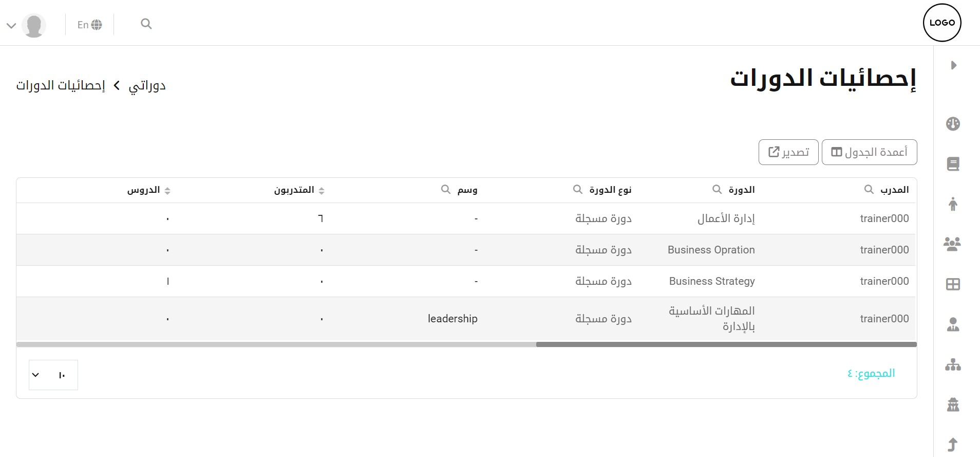The image size is (980, 457).
Task: Search the المدرب column using its magnifier
Action: 869,190
